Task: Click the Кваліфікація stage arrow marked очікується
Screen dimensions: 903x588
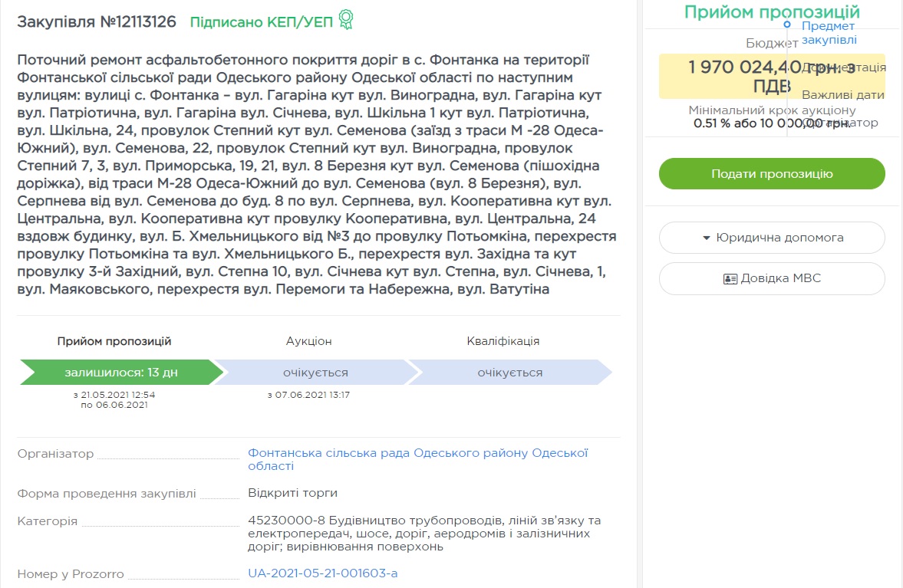Action: [x=509, y=373]
